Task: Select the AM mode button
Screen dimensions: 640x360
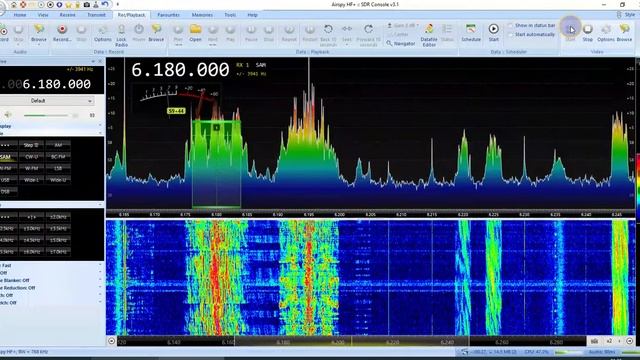Action: (58, 145)
